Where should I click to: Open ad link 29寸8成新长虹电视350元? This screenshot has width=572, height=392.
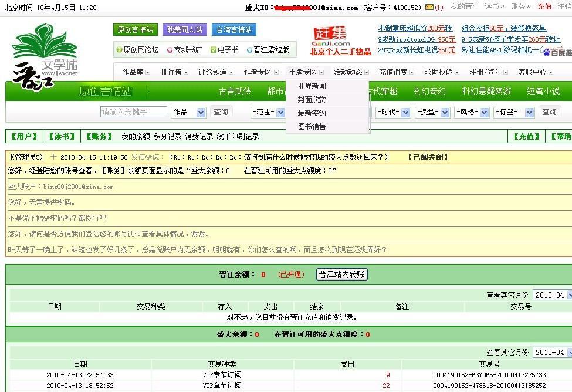click(x=417, y=50)
